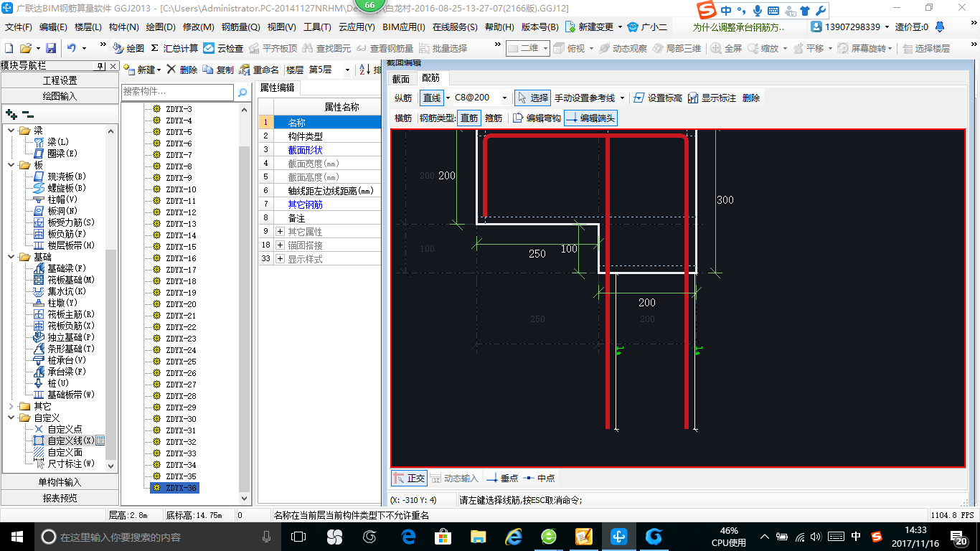Expand 显示样式 property group
980x551 pixels.
(281, 259)
